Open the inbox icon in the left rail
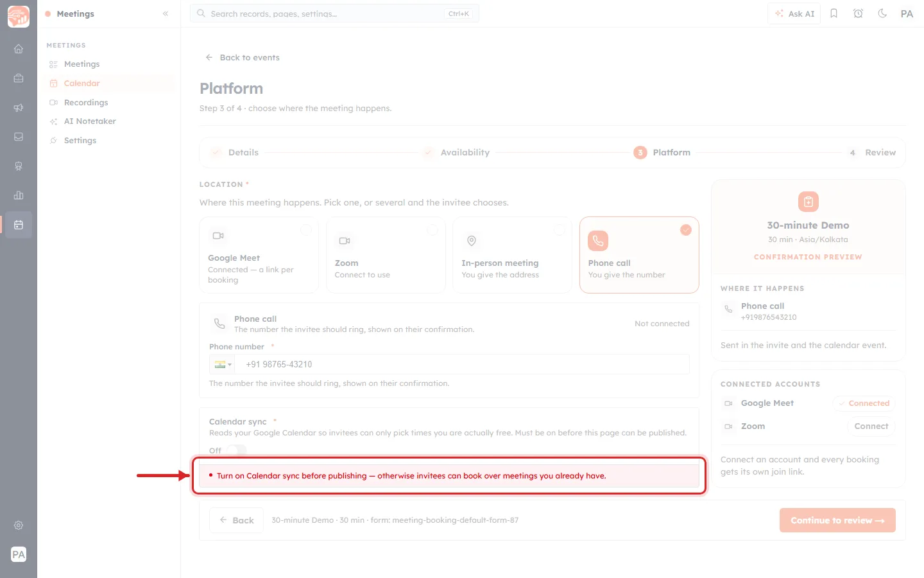This screenshot has height=578, width=924. point(19,137)
